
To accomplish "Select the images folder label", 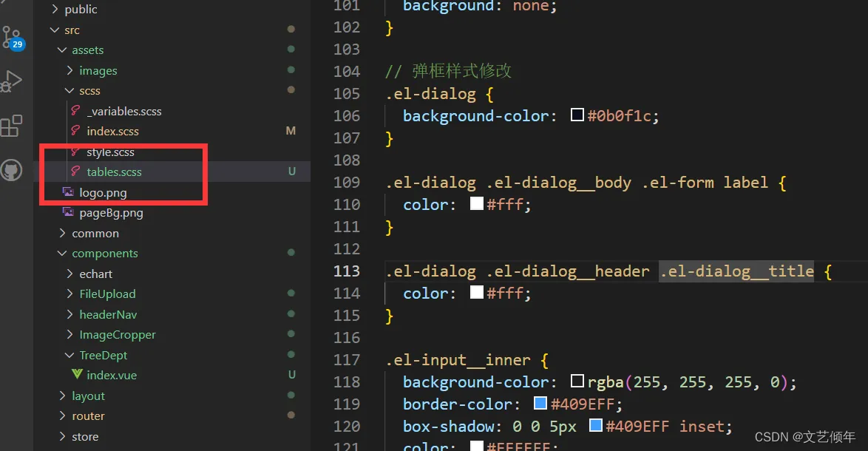I will pos(98,71).
